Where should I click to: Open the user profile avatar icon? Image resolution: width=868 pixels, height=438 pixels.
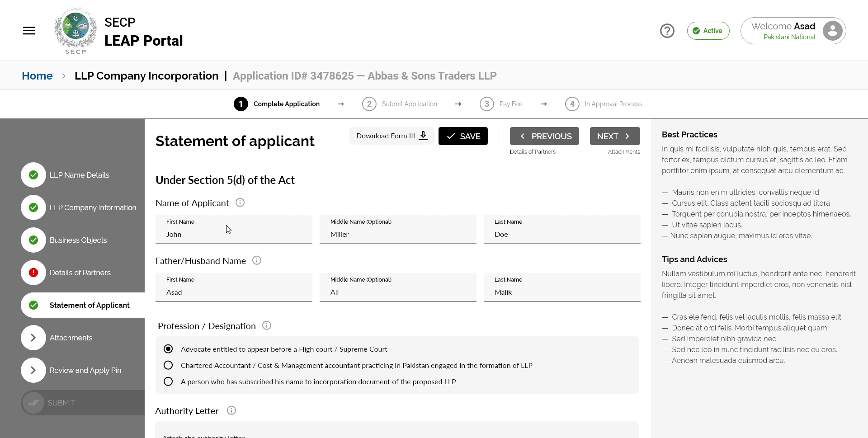832,31
